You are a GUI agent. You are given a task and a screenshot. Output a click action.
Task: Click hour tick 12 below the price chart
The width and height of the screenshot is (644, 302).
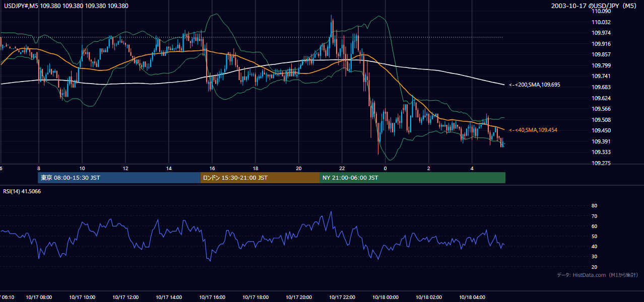(x=125, y=168)
